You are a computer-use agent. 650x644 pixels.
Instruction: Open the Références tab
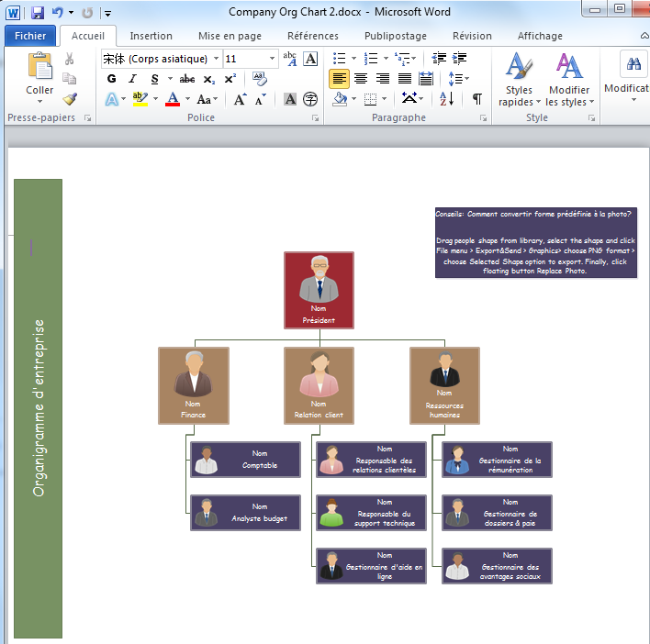coord(312,36)
